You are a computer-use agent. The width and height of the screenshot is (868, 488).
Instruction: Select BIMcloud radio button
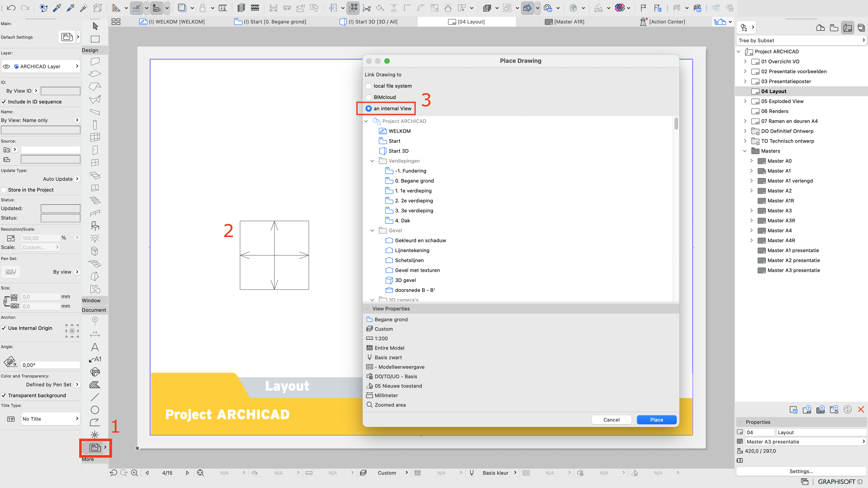coord(369,97)
